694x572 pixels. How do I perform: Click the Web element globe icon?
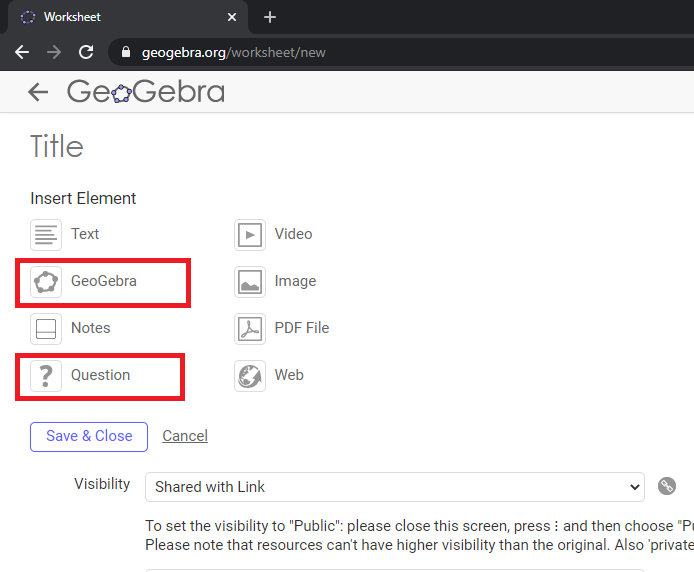click(x=250, y=375)
